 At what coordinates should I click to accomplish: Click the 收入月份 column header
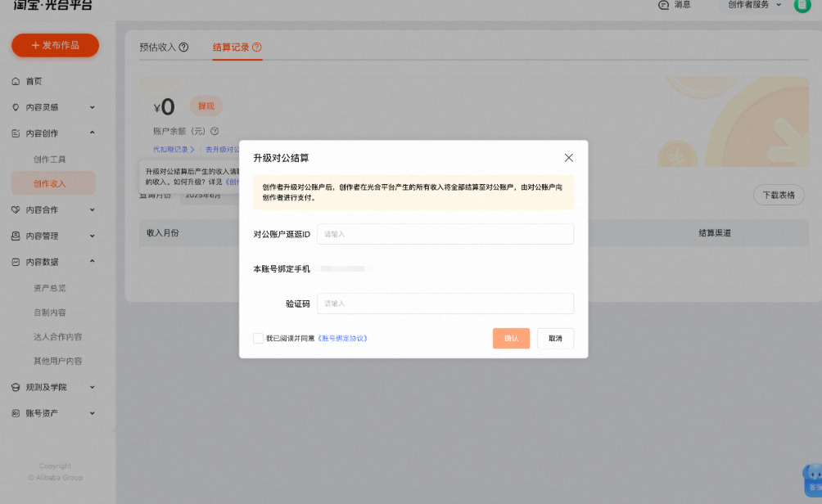[x=162, y=233]
